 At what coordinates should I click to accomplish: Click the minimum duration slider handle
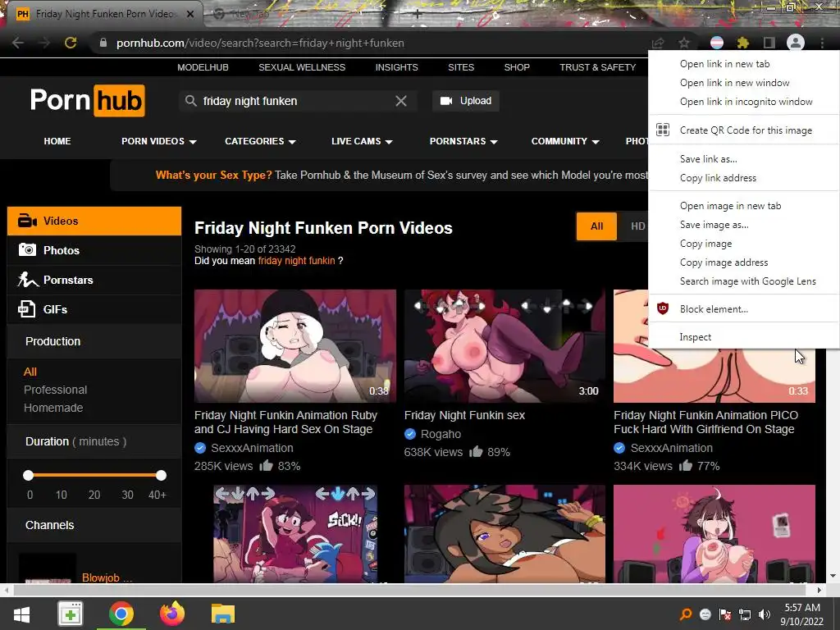pyautogui.click(x=29, y=475)
